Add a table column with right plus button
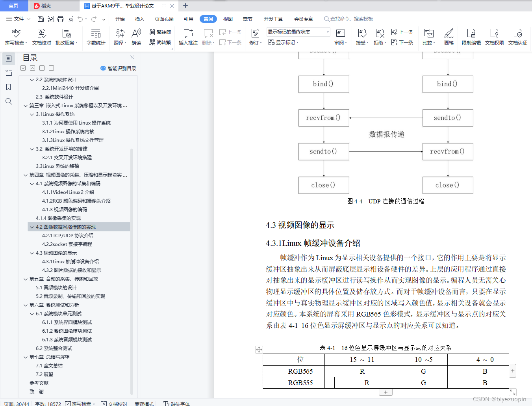The image size is (532, 406). (513, 371)
